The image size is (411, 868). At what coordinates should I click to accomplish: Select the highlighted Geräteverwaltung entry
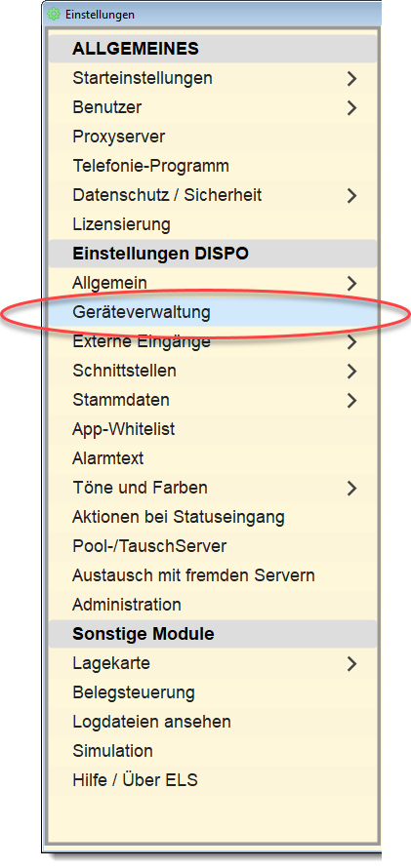[213, 312]
